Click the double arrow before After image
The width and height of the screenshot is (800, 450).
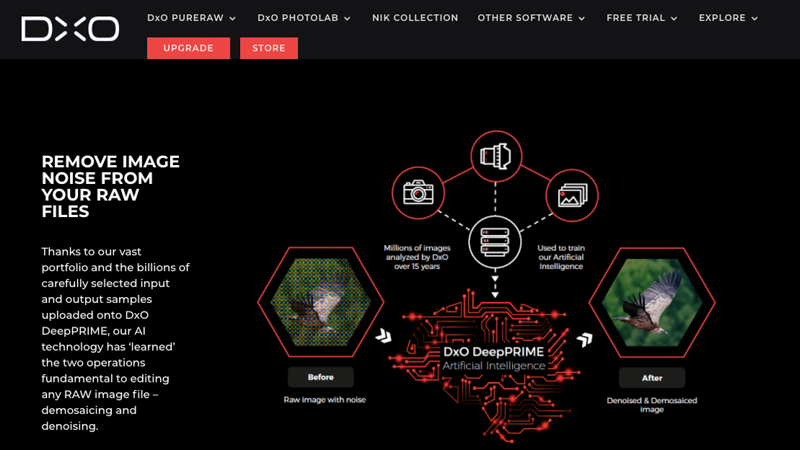[585, 339]
